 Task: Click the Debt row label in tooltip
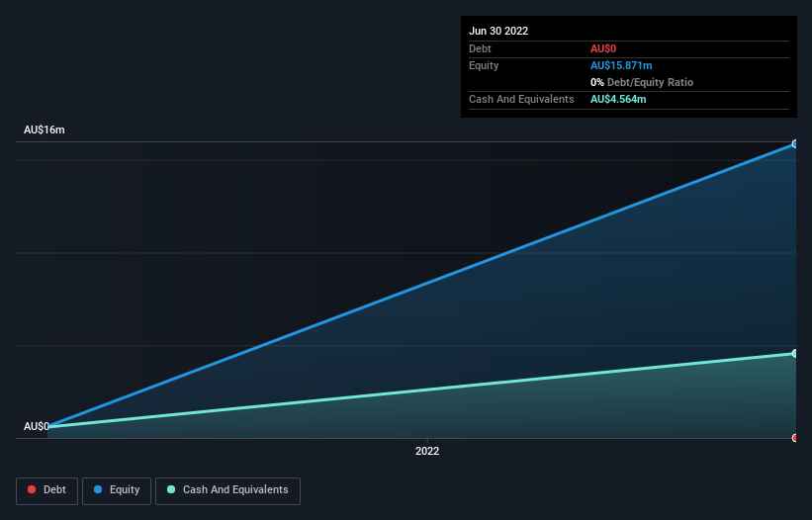click(x=480, y=48)
